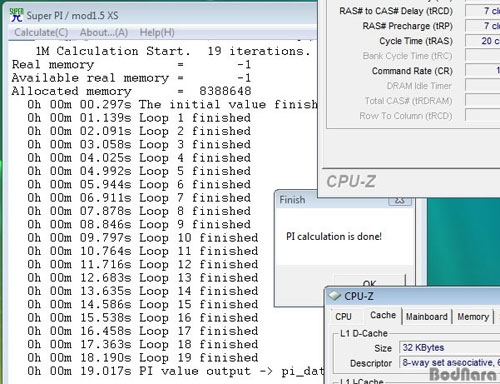
Task: Click the PI calculation is done message
Action: click(x=334, y=236)
